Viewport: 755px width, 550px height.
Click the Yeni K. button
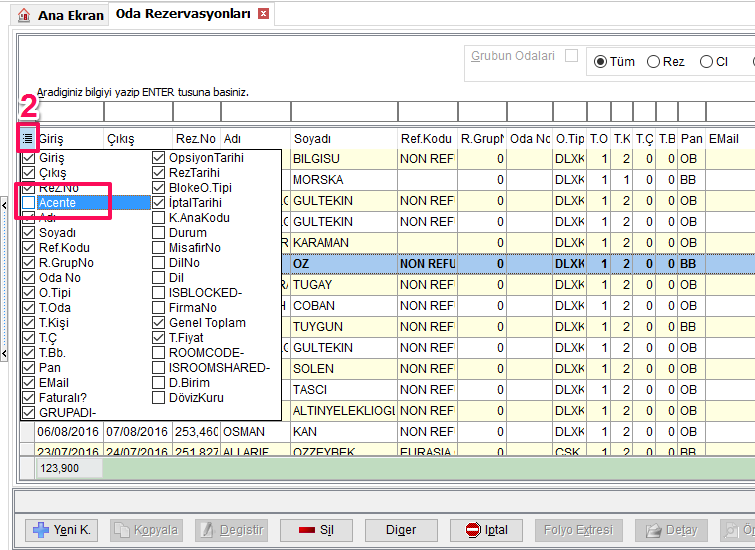(x=62, y=530)
